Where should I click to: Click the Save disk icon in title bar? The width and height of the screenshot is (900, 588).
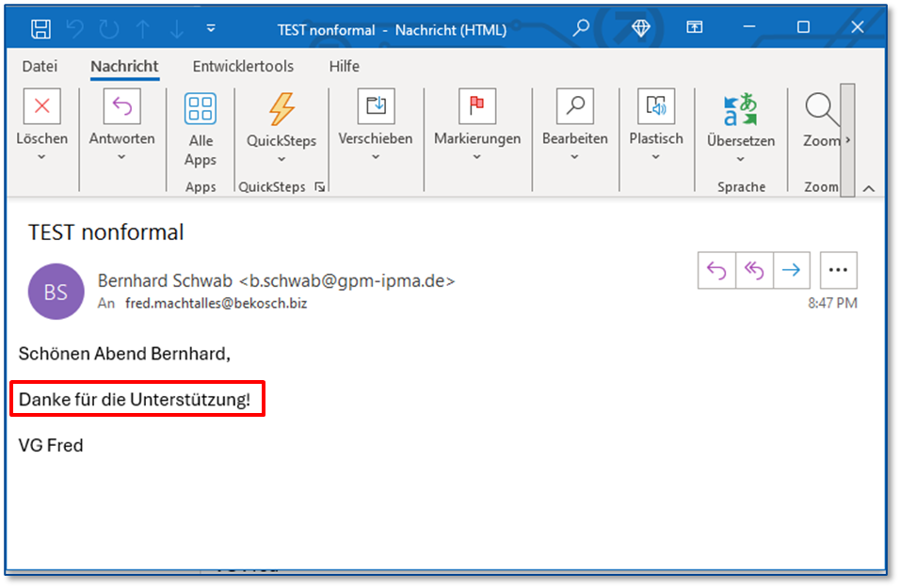click(40, 28)
